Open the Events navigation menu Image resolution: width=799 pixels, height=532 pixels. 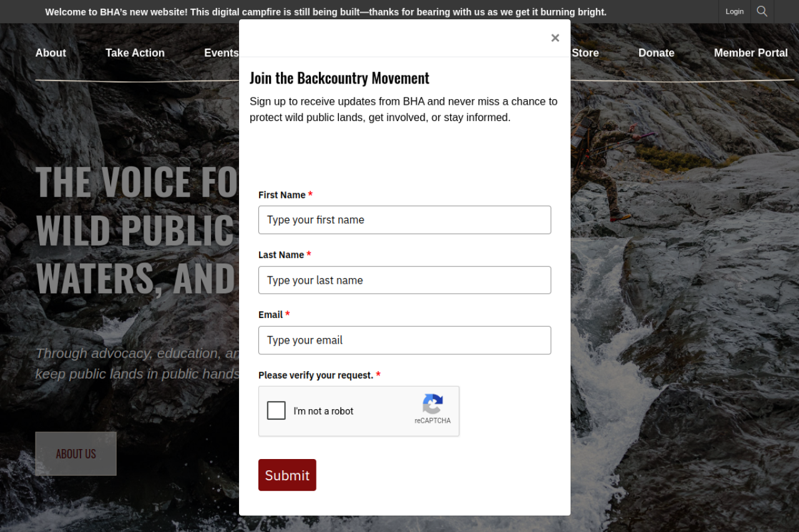[x=221, y=53]
